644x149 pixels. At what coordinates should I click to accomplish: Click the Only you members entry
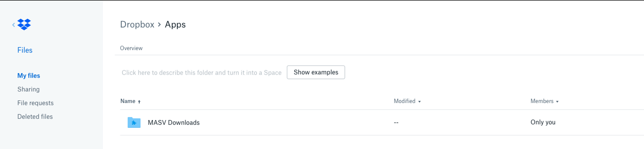point(543,122)
